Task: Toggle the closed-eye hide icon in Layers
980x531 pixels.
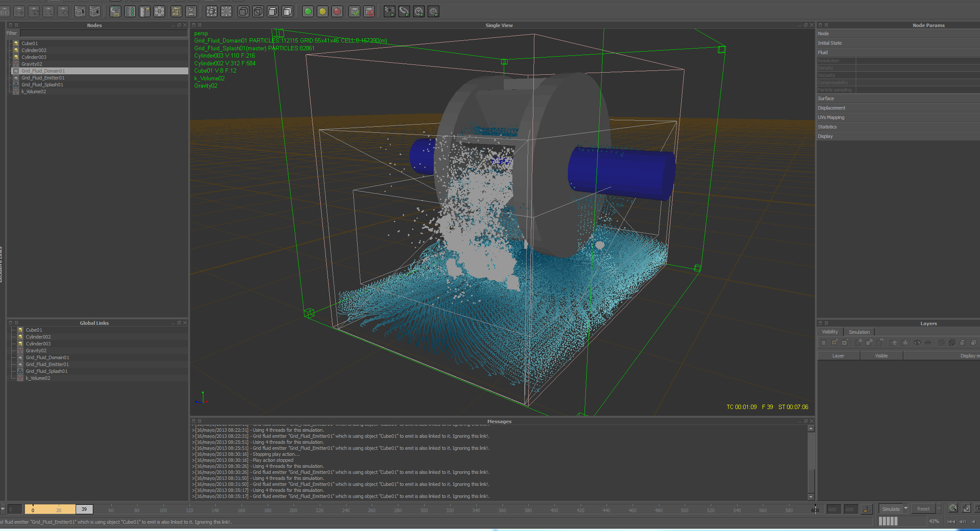Action: [928, 342]
